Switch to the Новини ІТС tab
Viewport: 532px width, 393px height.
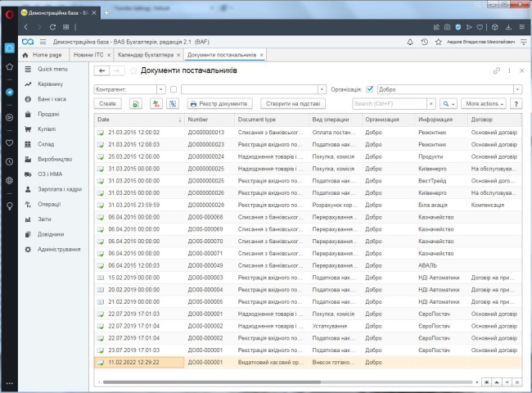pos(88,55)
